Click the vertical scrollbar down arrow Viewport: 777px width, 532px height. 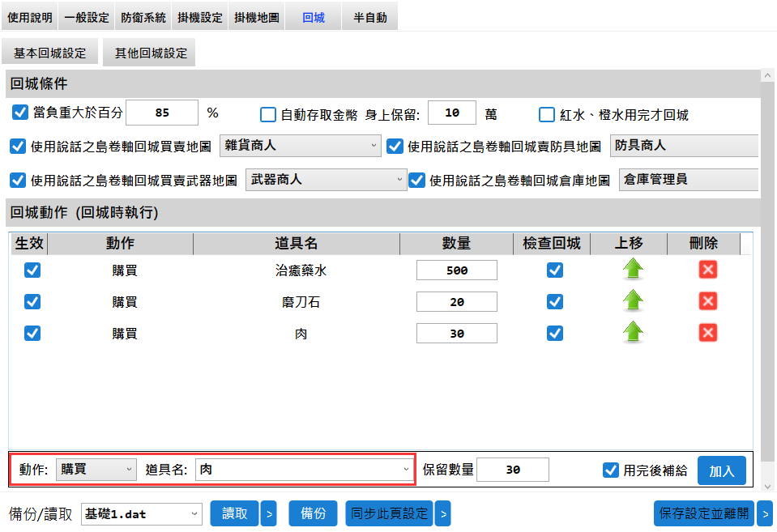[768, 485]
